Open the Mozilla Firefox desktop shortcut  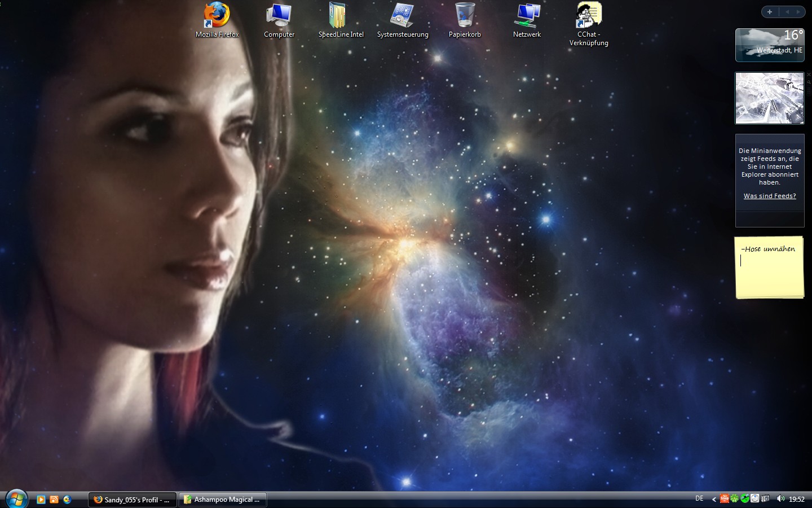coord(217,17)
